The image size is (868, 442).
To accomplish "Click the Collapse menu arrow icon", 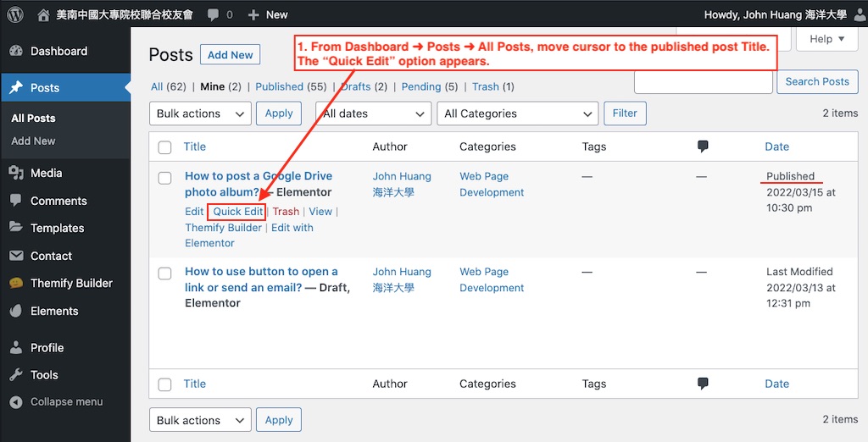I will [x=16, y=401].
